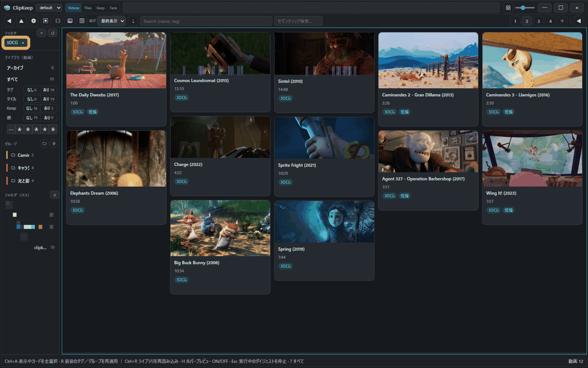588x368 pixels.
Task: Open the default profile dropdown
Action: [49, 8]
